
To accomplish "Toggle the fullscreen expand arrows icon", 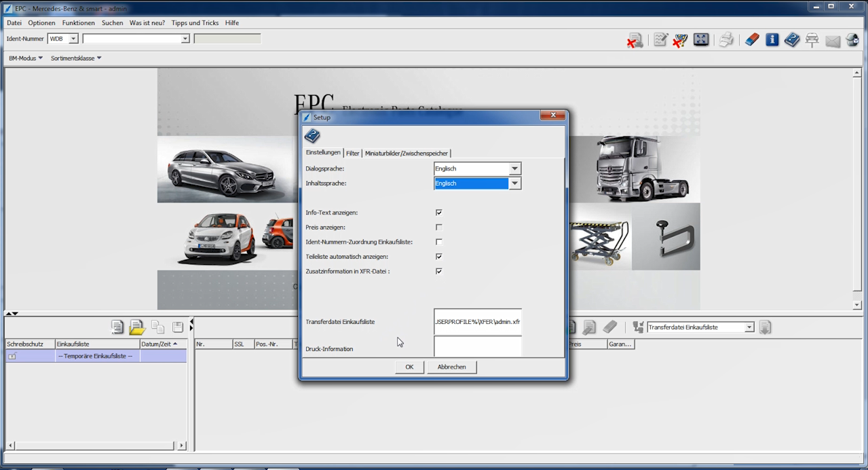I will (x=701, y=40).
